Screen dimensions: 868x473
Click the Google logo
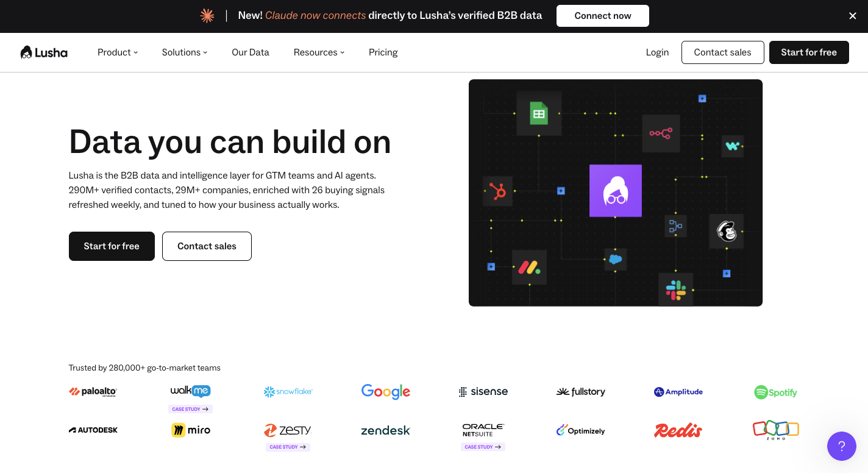pyautogui.click(x=386, y=391)
